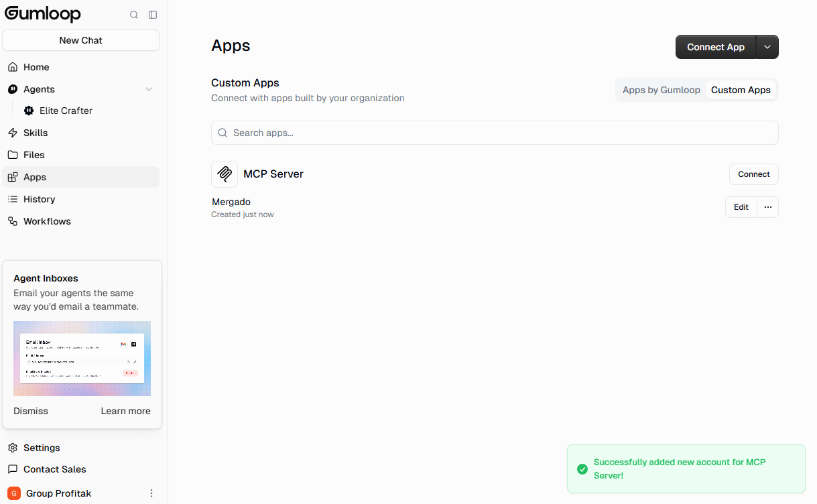The height and width of the screenshot is (504, 817).
Task: Collapse the Agents section chevron
Action: tap(149, 89)
